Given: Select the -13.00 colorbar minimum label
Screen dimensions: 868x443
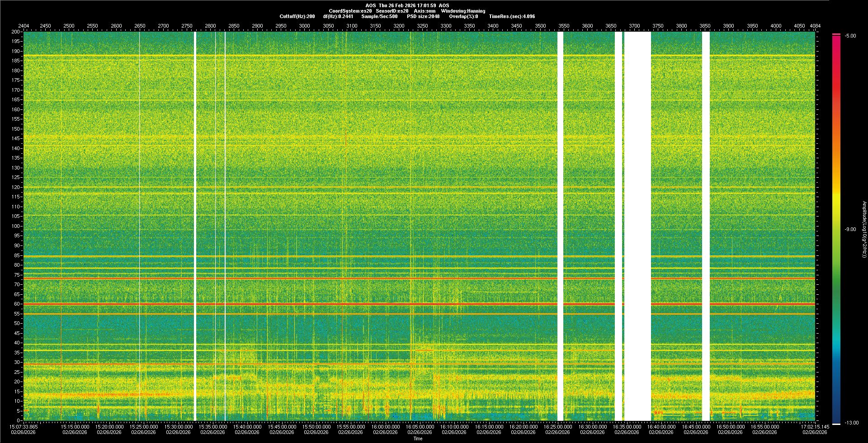Looking at the screenshot, I should (851, 423).
